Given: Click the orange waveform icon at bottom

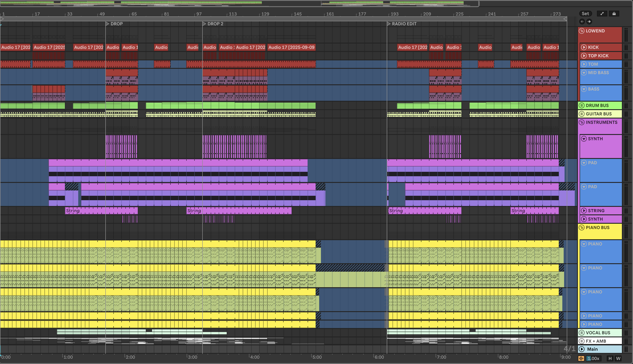Looking at the screenshot, I should [581, 358].
